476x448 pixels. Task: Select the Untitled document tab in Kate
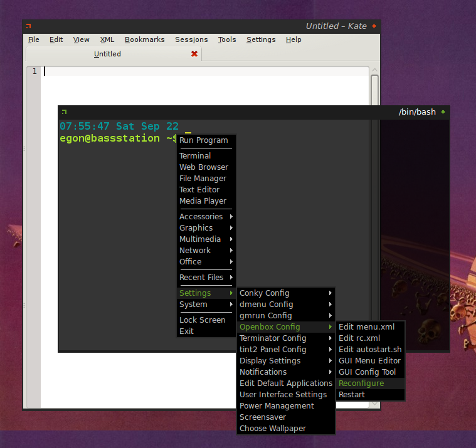[x=114, y=54]
